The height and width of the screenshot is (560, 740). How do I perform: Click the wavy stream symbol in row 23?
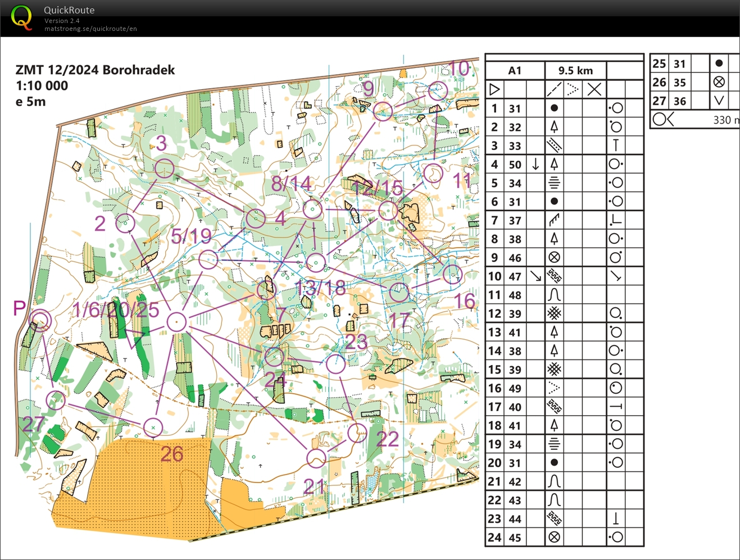554,518
